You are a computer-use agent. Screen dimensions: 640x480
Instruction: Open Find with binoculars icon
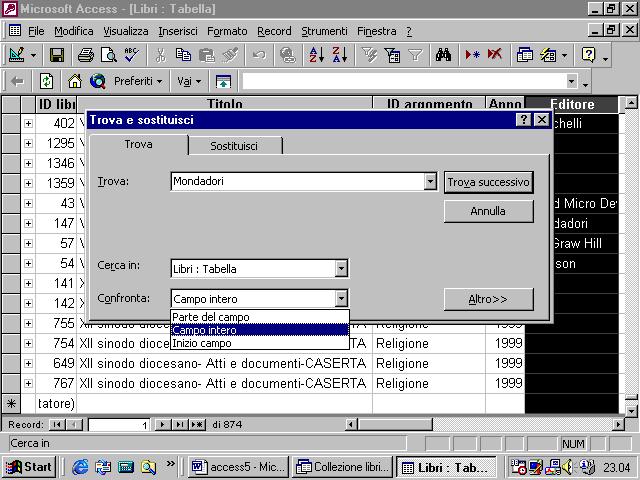(443, 55)
